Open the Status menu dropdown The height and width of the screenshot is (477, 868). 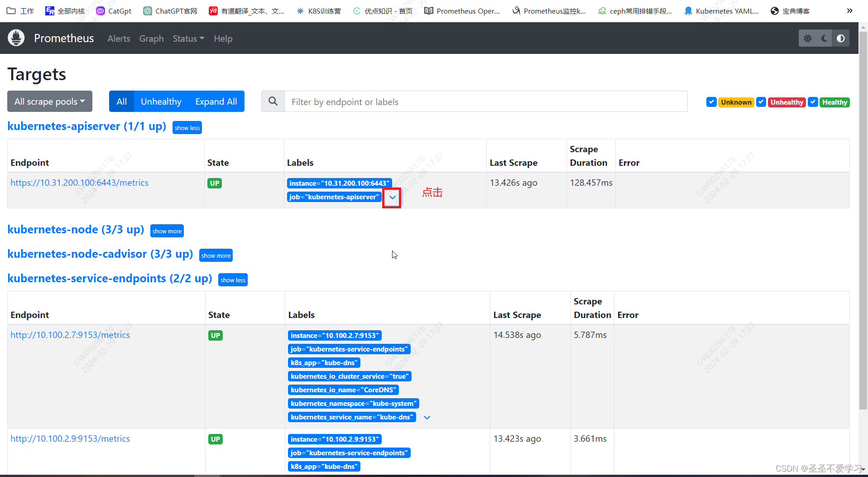[188, 39]
